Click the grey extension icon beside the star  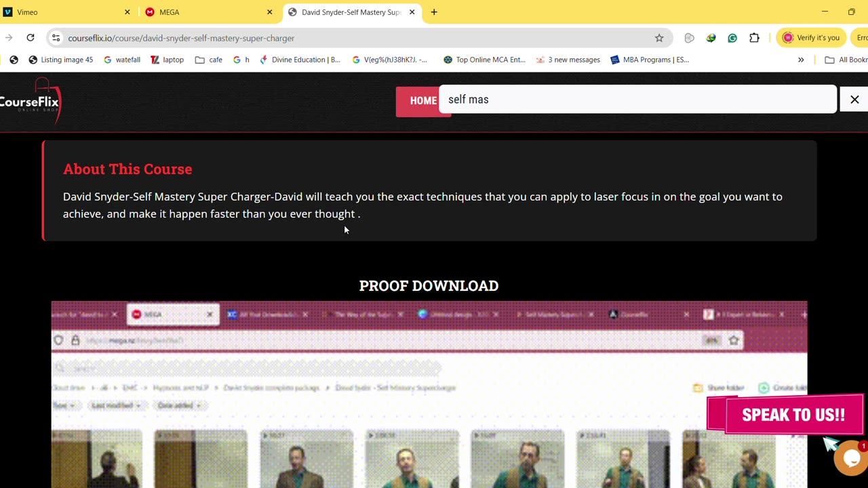coord(689,38)
